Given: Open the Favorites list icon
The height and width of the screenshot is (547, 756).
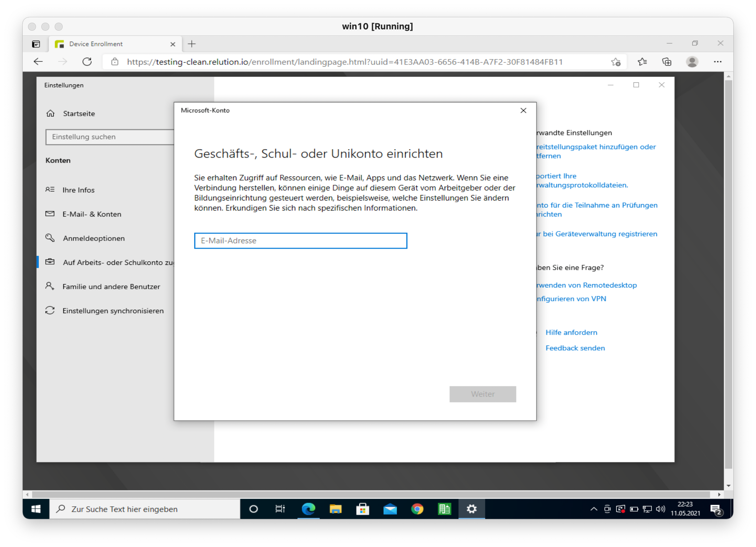Looking at the screenshot, I should click(642, 62).
